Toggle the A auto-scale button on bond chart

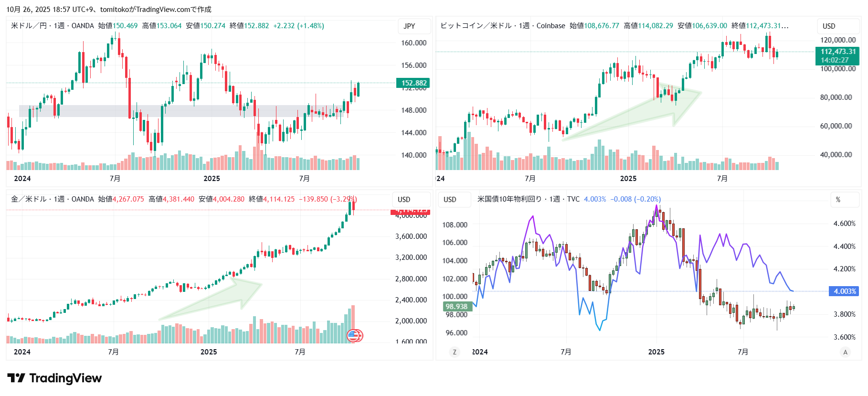point(845,352)
